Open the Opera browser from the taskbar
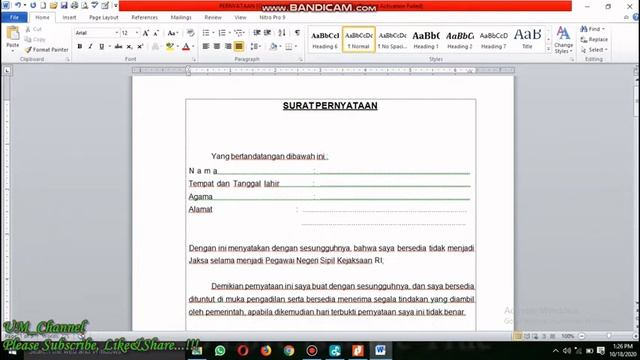The image size is (640, 360). [243, 351]
